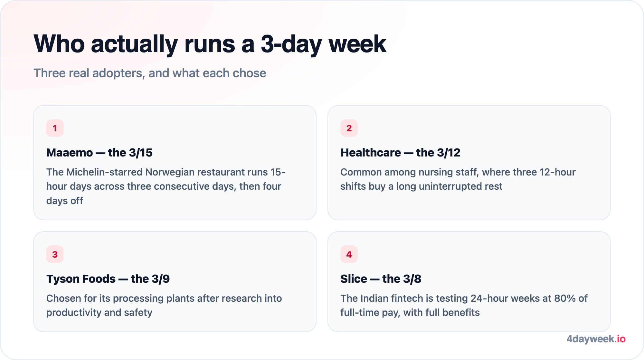The width and height of the screenshot is (644, 360).
Task: Click the number 2 badge
Action: 349,128
